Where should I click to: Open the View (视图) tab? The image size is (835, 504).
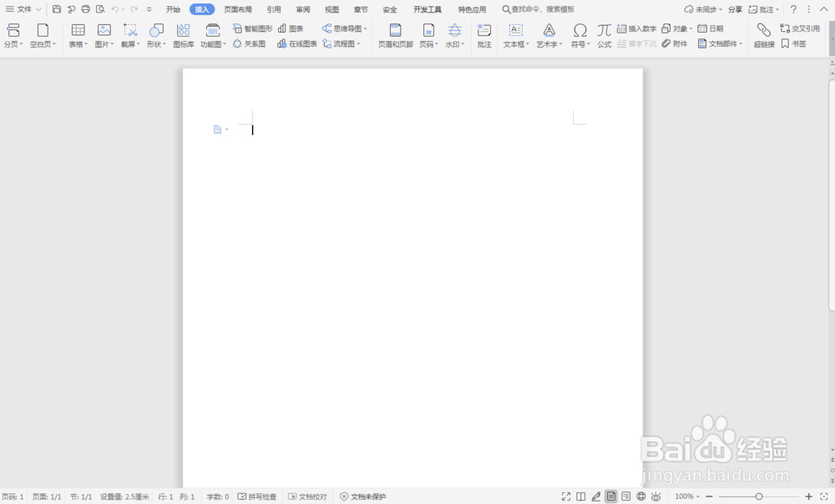331,9
